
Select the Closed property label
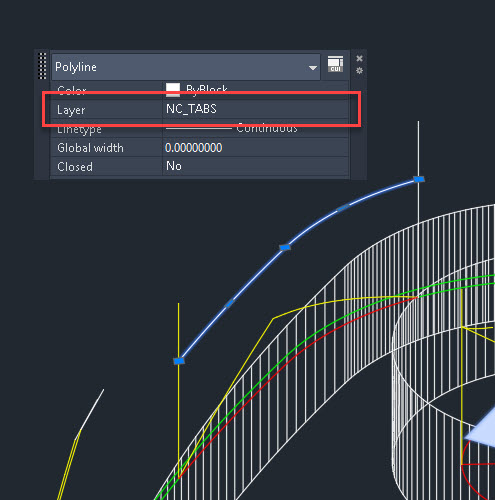tap(75, 167)
